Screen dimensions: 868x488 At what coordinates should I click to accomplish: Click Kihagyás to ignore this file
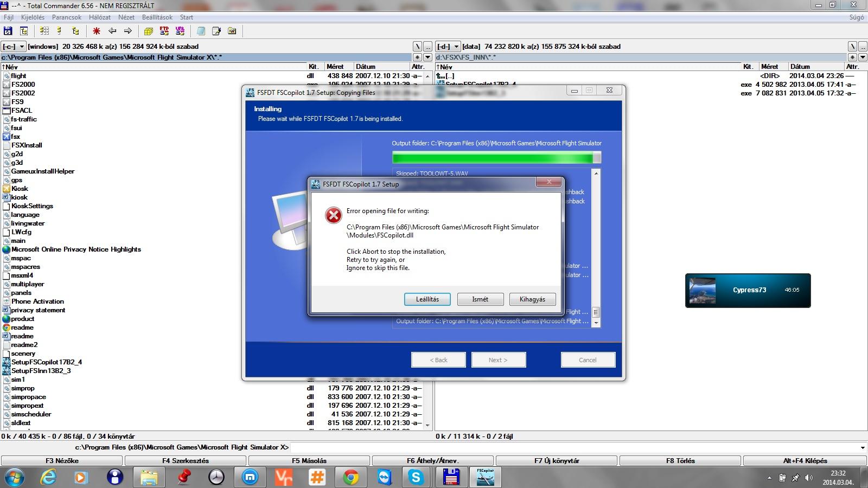tap(532, 299)
